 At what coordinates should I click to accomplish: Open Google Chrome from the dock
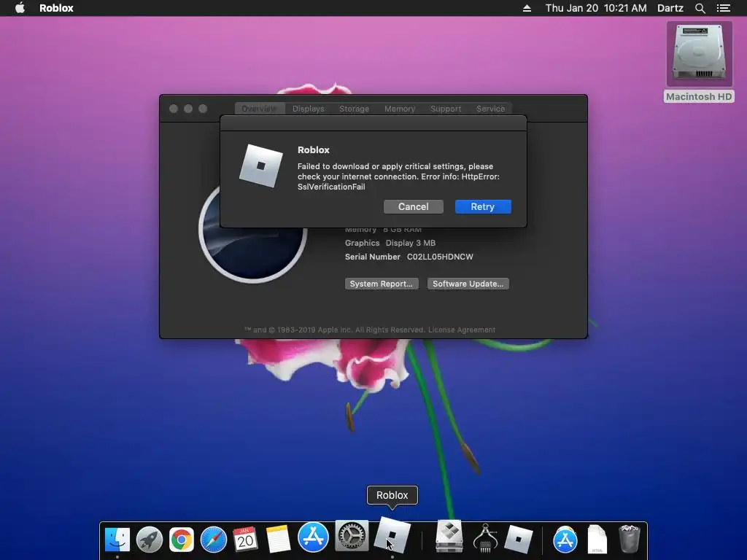tap(182, 539)
